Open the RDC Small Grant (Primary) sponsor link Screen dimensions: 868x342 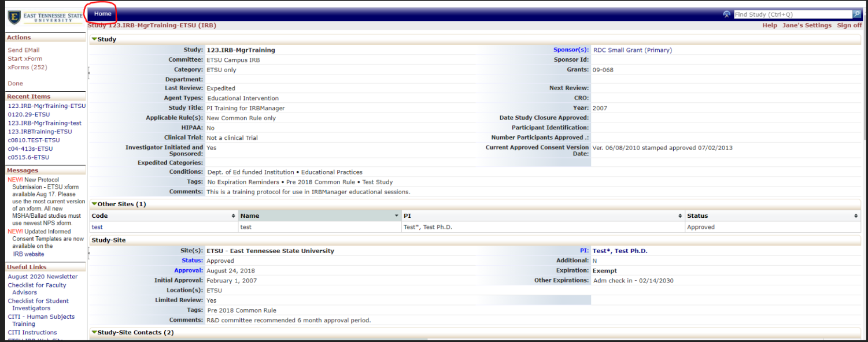point(633,50)
